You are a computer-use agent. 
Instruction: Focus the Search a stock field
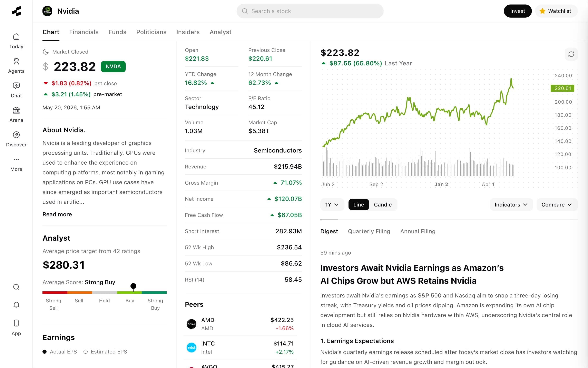click(310, 11)
